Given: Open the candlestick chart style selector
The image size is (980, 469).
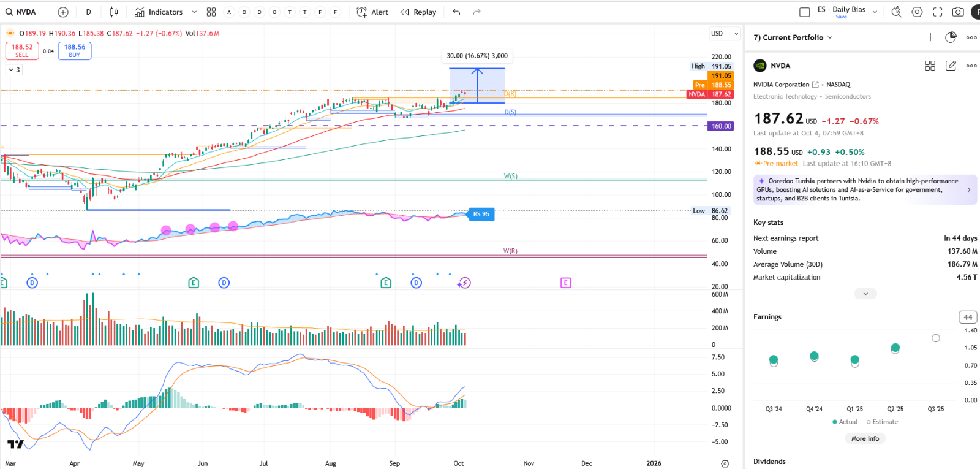Looking at the screenshot, I should click(114, 12).
